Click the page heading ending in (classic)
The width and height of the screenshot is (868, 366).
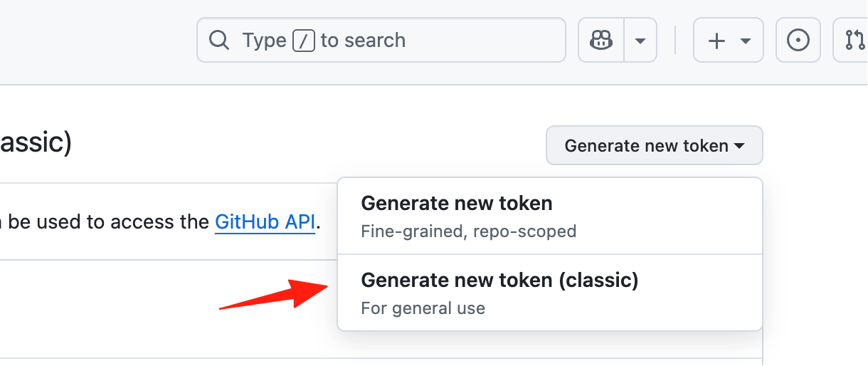pyautogui.click(x=36, y=143)
